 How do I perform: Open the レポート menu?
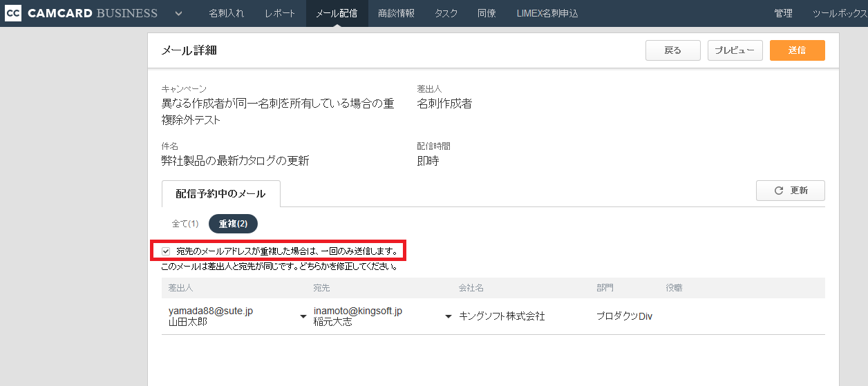click(280, 13)
